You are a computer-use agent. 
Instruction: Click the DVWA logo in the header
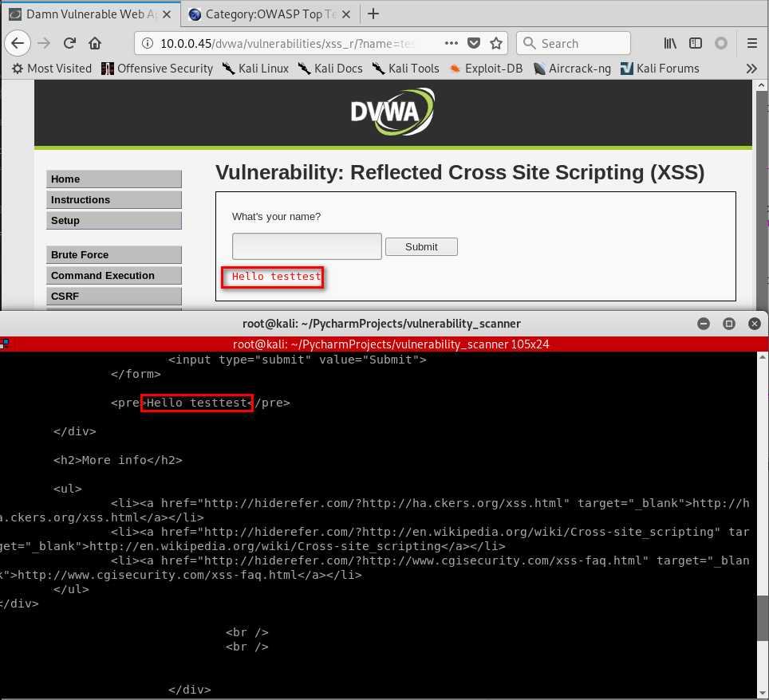[392, 112]
